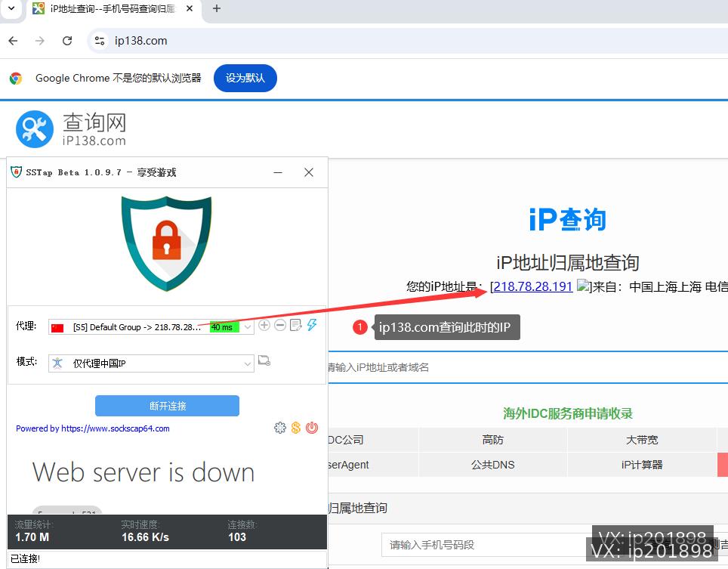Open the iP计算器 link
Image resolution: width=728 pixels, height=569 pixels.
point(642,465)
